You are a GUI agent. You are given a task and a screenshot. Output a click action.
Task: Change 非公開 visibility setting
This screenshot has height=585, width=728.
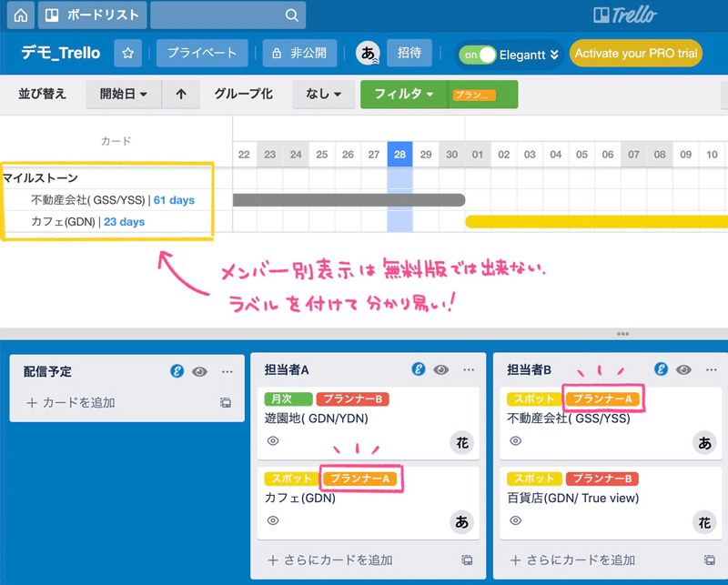299,53
